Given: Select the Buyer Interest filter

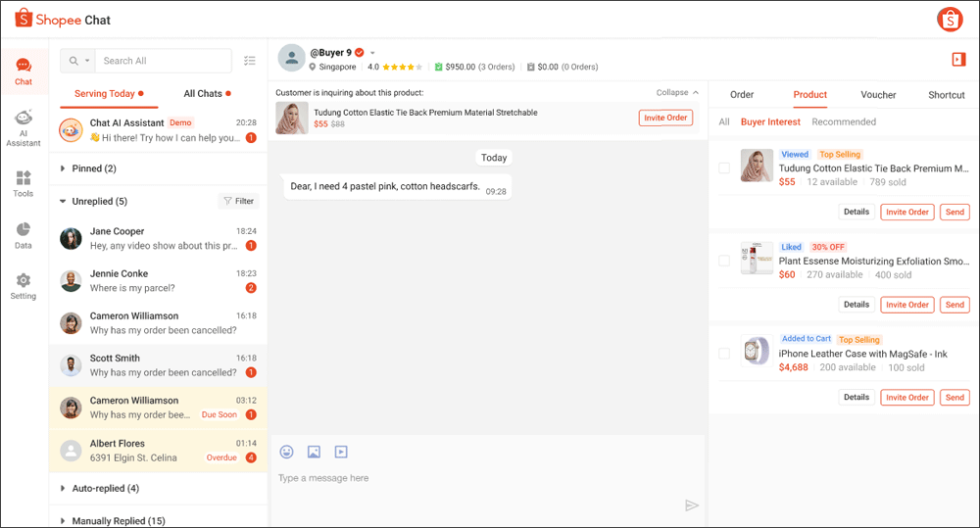Looking at the screenshot, I should point(770,121).
